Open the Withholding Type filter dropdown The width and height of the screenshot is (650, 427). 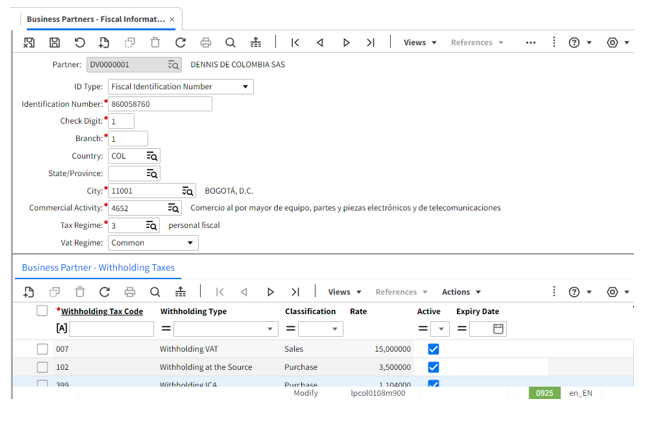click(x=270, y=329)
